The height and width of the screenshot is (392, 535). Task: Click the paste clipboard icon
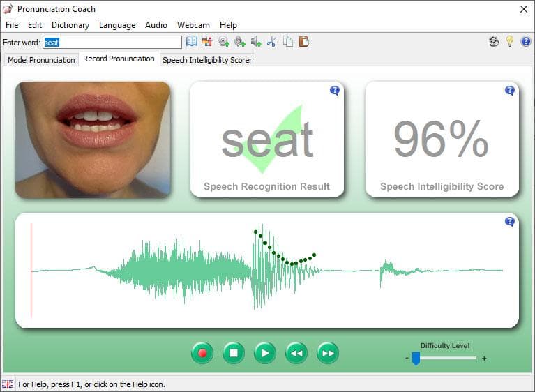click(x=303, y=42)
